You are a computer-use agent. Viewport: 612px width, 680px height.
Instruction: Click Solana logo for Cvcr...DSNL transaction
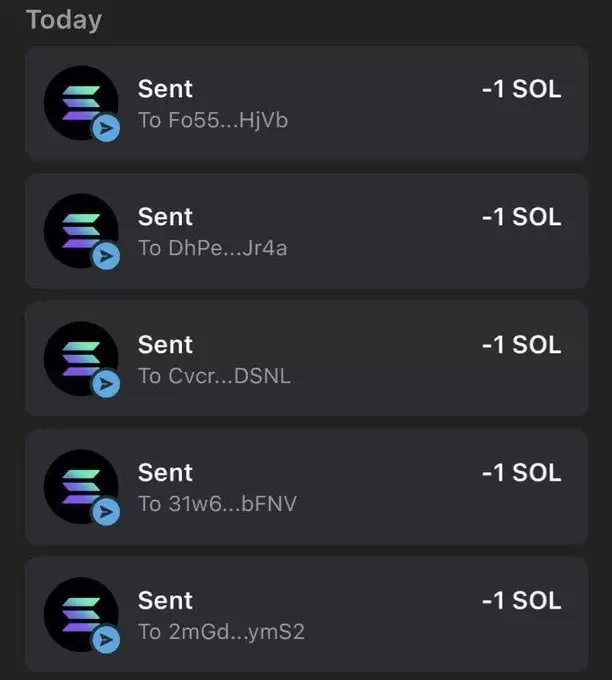(x=81, y=359)
